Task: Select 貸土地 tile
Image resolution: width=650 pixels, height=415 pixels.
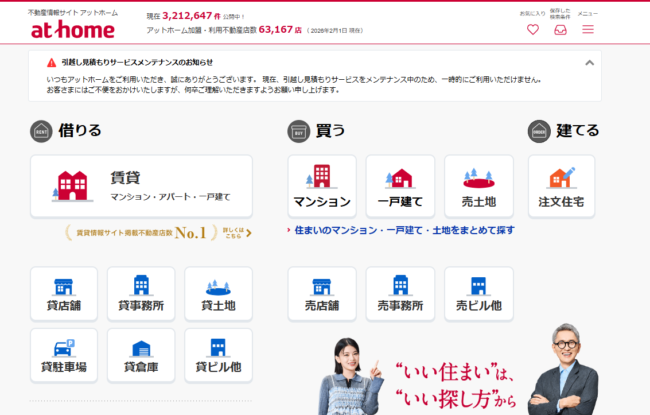Action: click(218, 294)
